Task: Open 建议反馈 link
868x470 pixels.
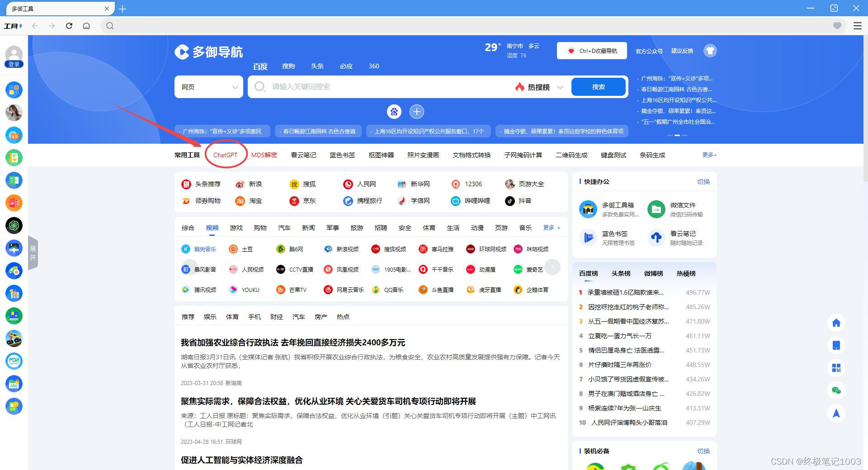Action: [x=682, y=51]
